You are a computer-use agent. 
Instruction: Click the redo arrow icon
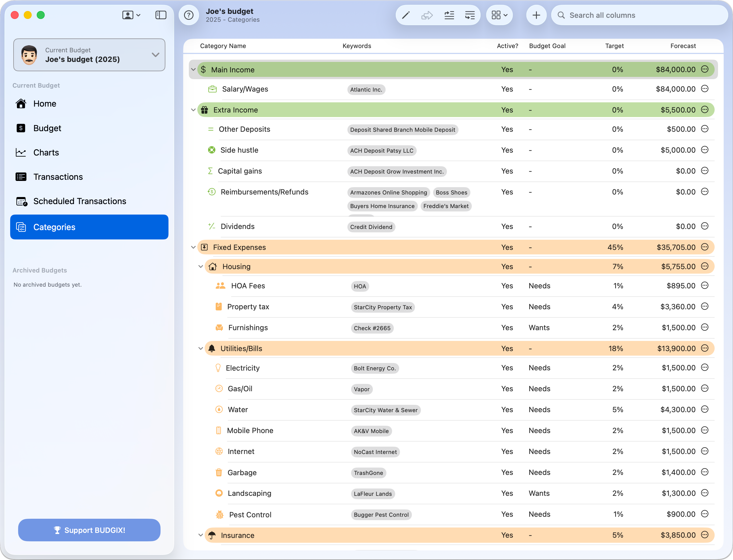[x=427, y=15]
